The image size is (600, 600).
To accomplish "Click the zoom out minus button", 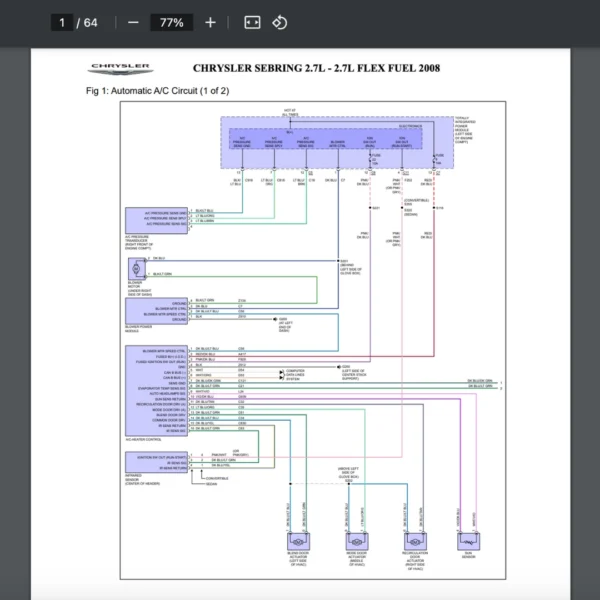I will (x=134, y=22).
